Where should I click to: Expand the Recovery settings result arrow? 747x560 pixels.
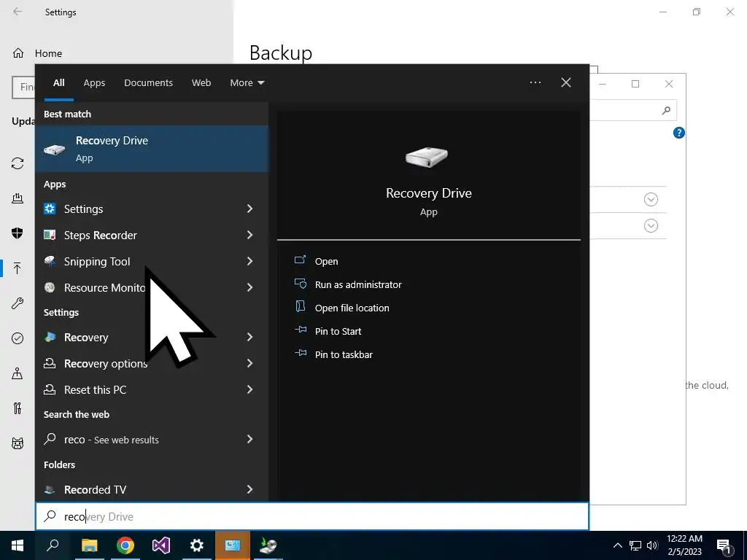click(249, 337)
